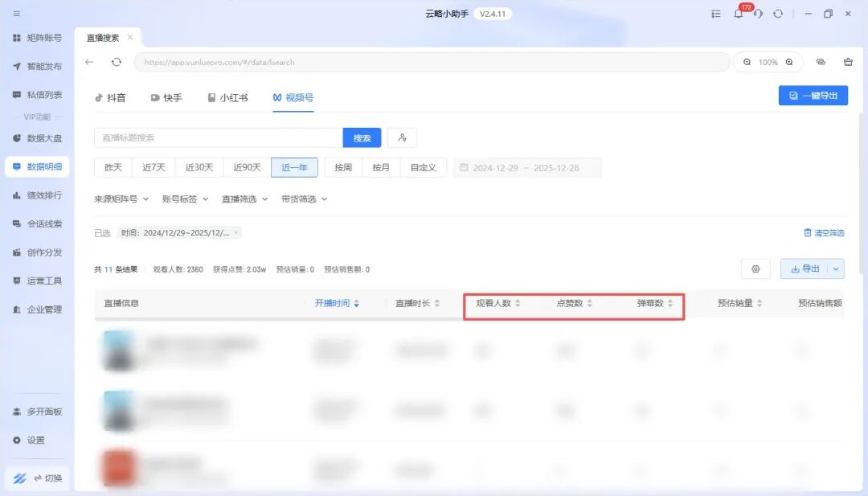868x496 pixels.
Task: Switch grouping to 按月
Action: point(381,167)
